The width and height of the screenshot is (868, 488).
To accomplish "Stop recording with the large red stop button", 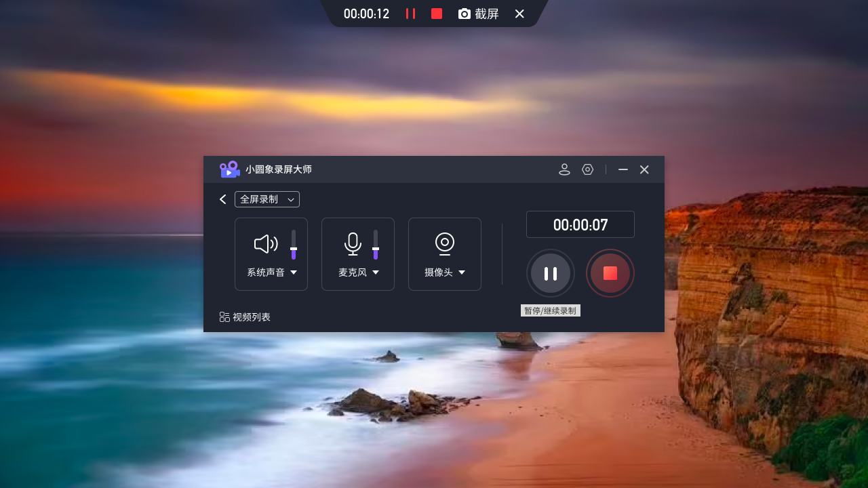I will tap(610, 272).
